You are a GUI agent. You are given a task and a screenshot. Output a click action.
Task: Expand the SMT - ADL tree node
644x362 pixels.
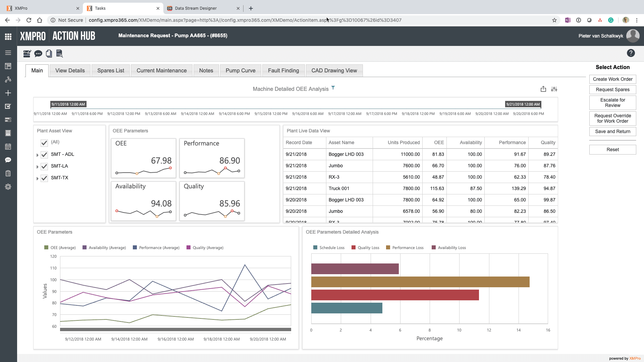[x=37, y=155]
